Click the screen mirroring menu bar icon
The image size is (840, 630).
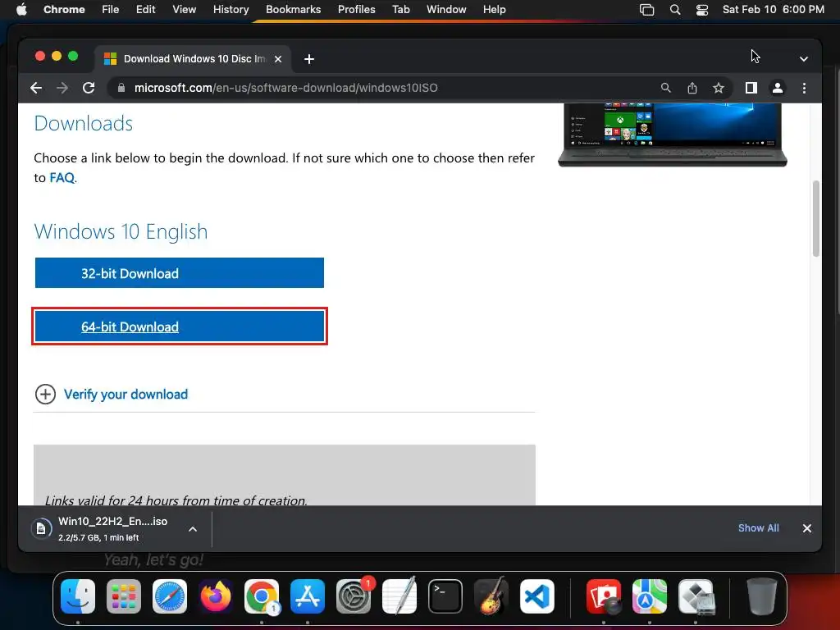646,10
